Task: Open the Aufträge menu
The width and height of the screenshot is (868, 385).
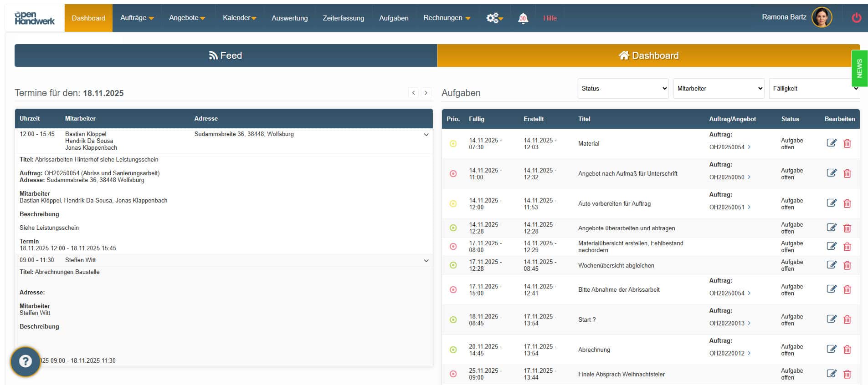Action: click(x=137, y=18)
